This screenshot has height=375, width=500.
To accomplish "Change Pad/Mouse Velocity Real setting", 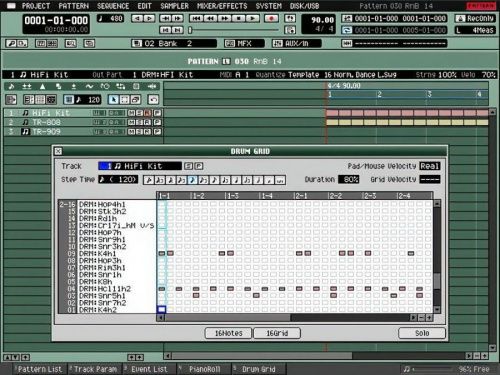I will (x=430, y=166).
